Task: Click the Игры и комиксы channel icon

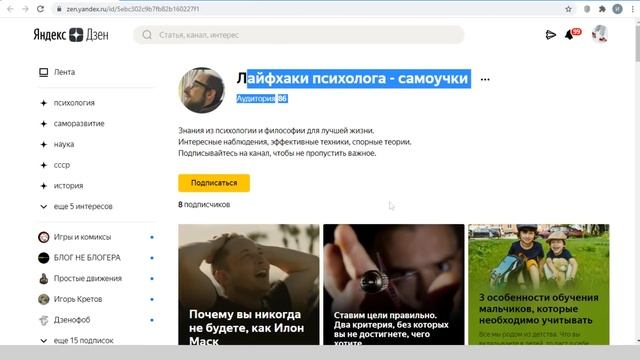Action: pyautogui.click(x=44, y=237)
